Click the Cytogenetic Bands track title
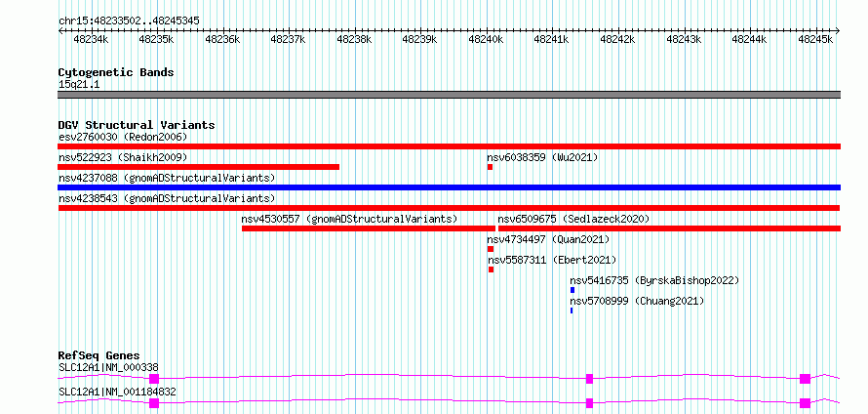The height and width of the screenshot is (414, 868). (x=116, y=72)
